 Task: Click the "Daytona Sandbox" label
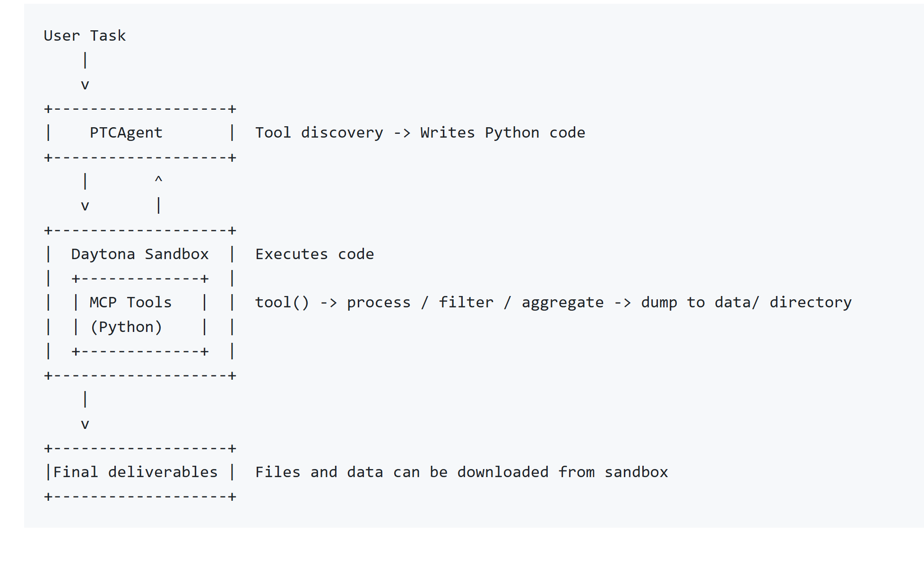pyautogui.click(x=139, y=254)
